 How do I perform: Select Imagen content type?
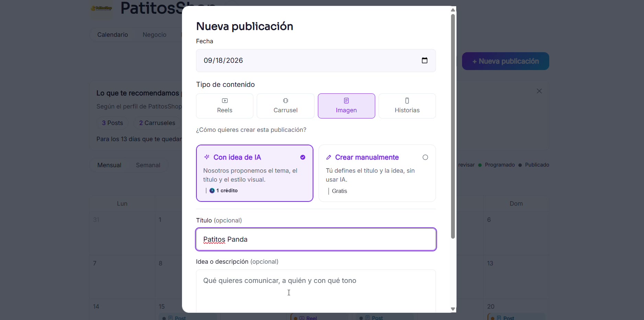click(x=346, y=106)
